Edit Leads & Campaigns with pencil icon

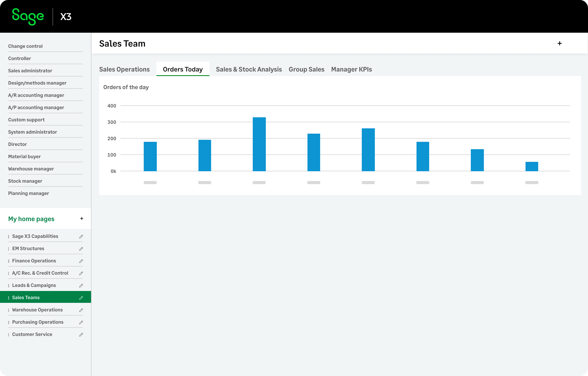point(81,285)
